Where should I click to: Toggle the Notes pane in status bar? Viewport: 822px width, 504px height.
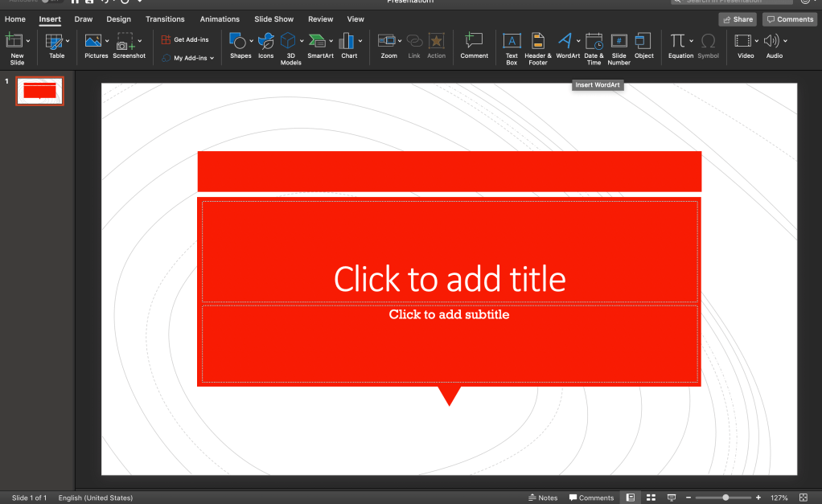tap(543, 498)
